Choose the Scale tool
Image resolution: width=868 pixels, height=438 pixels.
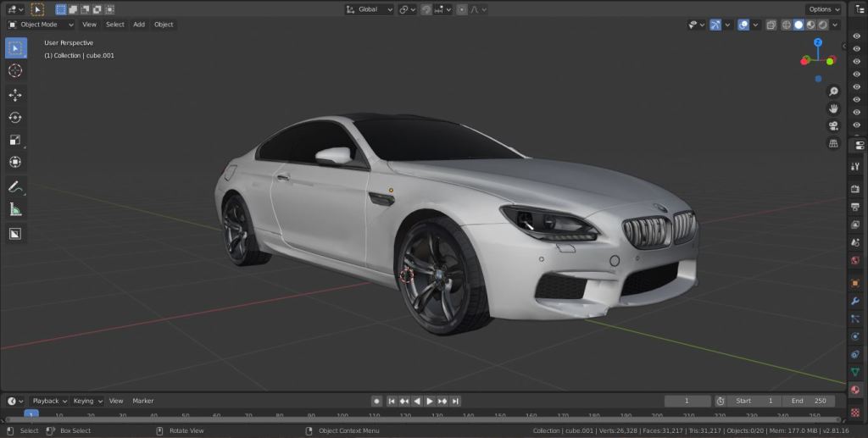click(15, 140)
